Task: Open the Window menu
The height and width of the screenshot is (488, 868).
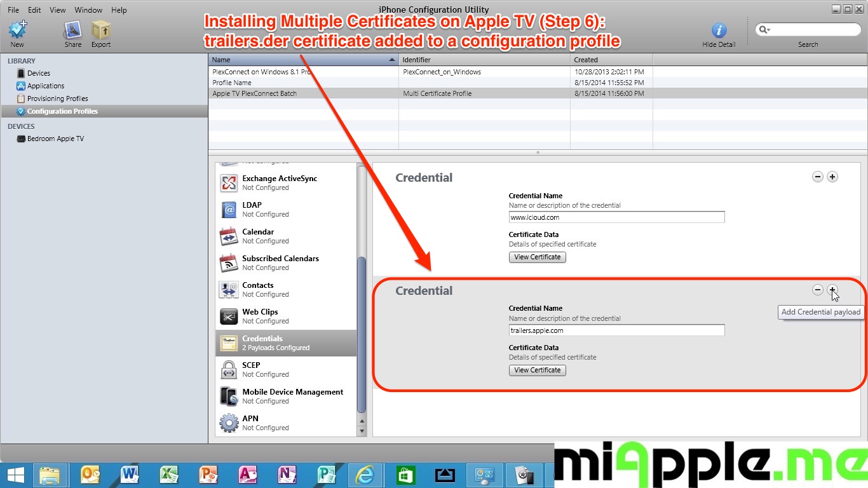Action: click(x=88, y=10)
